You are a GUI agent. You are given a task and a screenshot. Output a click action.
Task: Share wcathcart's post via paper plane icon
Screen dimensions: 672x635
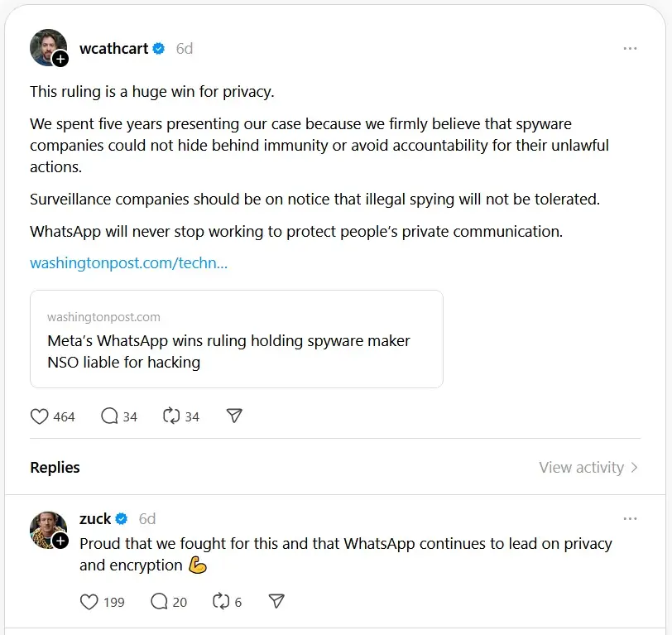pos(234,416)
